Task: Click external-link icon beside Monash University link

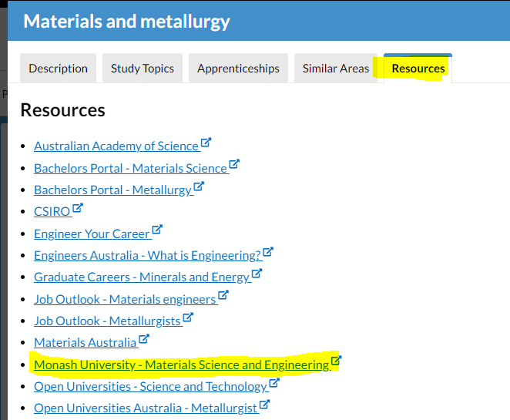Action: point(337,361)
